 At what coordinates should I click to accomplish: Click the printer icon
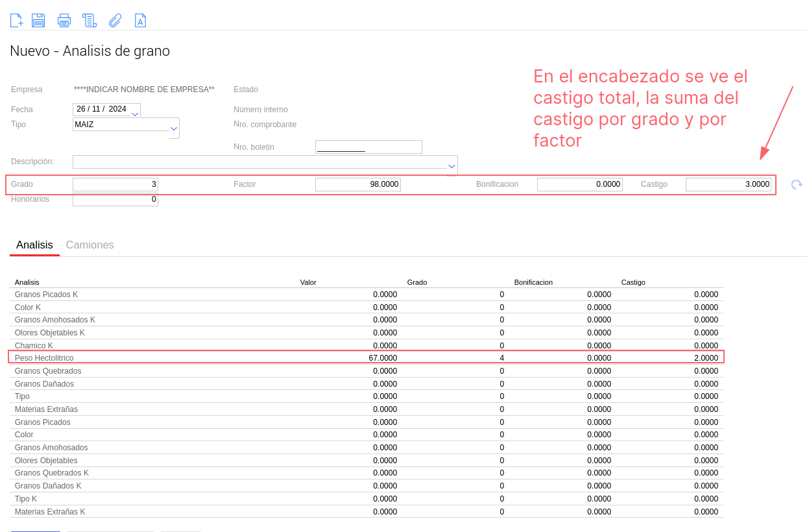tap(64, 21)
